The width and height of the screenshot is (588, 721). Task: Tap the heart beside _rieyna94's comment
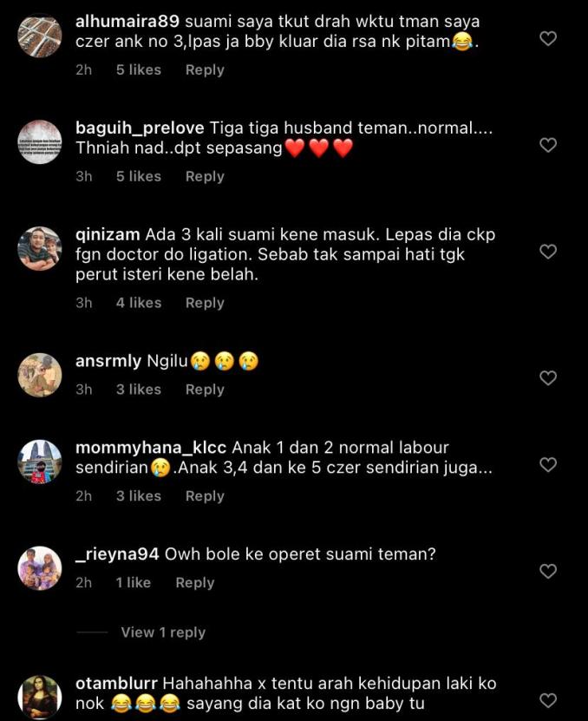[x=548, y=571]
